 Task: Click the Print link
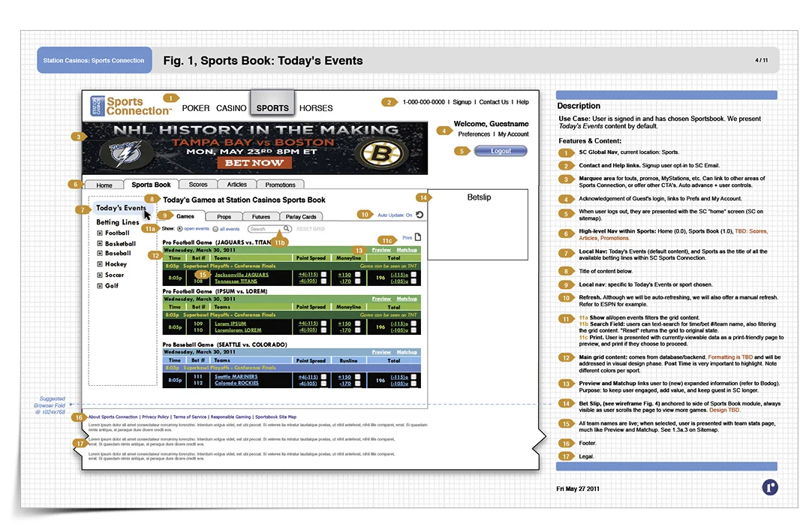coord(407,238)
